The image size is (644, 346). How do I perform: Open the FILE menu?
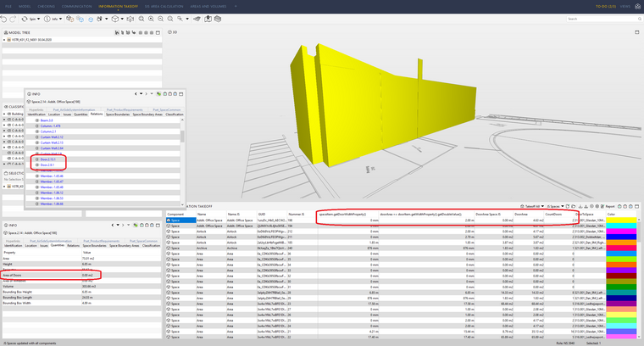tap(8, 7)
